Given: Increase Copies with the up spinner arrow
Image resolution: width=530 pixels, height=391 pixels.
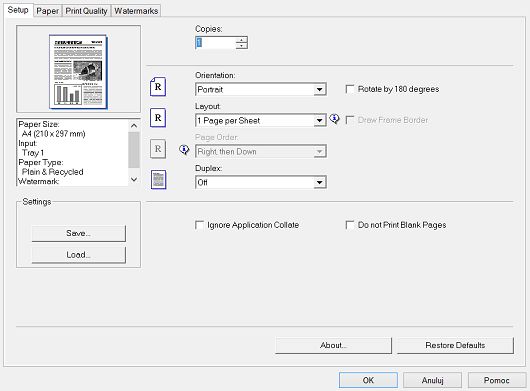Looking at the screenshot, I should coord(241,40).
